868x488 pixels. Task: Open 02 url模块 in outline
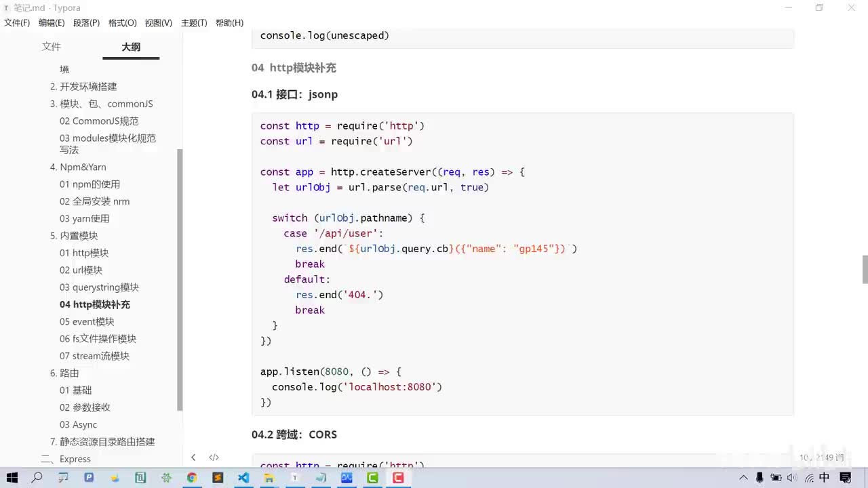tap(81, 270)
